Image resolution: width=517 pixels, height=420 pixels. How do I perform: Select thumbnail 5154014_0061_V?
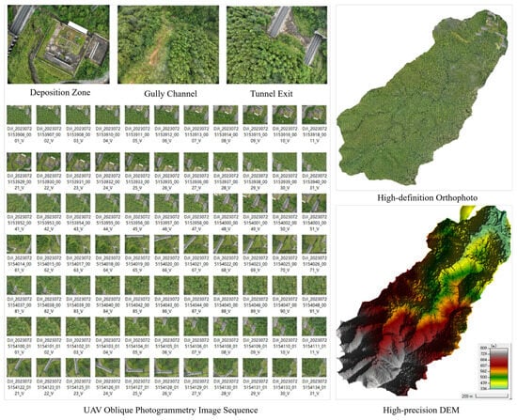click(19, 244)
